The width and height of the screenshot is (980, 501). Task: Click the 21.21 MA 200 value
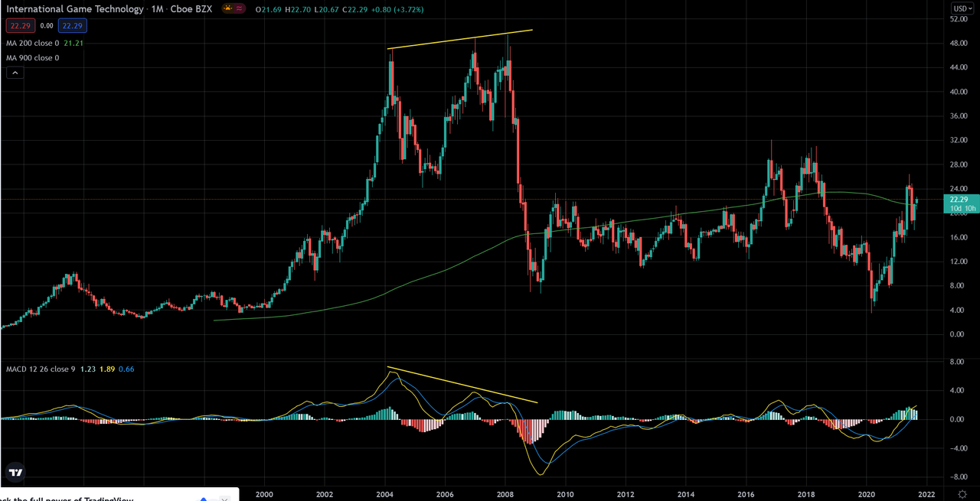[73, 44]
